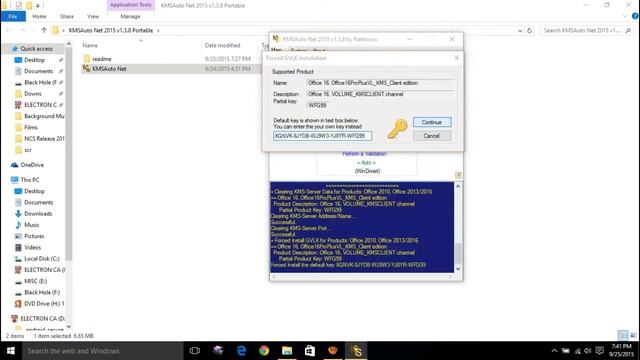The height and width of the screenshot is (360, 640).
Task: Refresh the current folder view
Action: [x=529, y=30]
